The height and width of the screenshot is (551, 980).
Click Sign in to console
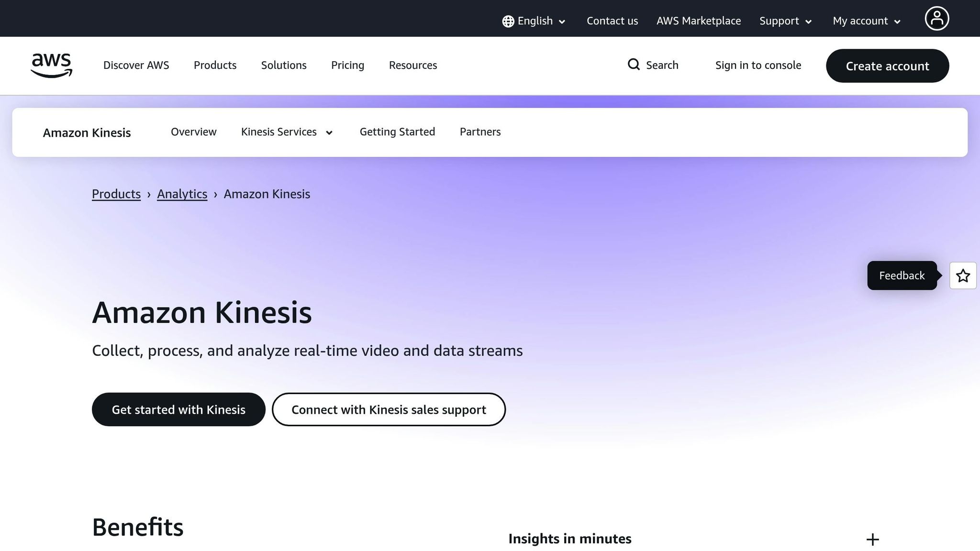point(758,65)
